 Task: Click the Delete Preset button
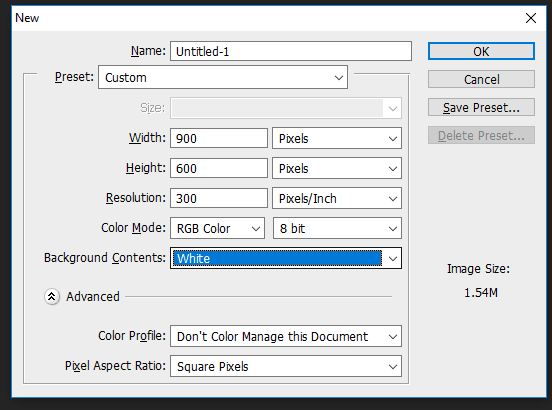481,135
